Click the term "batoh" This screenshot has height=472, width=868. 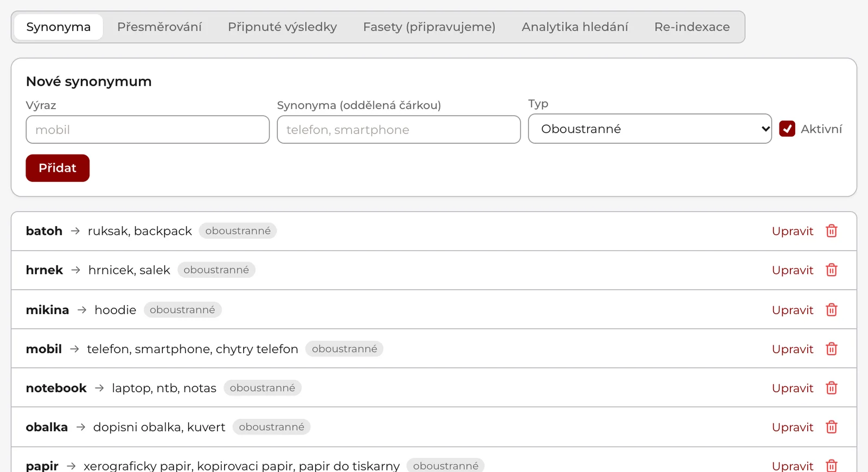(x=44, y=231)
